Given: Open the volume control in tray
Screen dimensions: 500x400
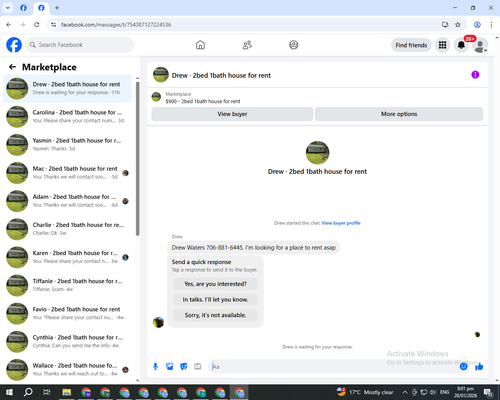Looking at the screenshot, I should [433, 392].
